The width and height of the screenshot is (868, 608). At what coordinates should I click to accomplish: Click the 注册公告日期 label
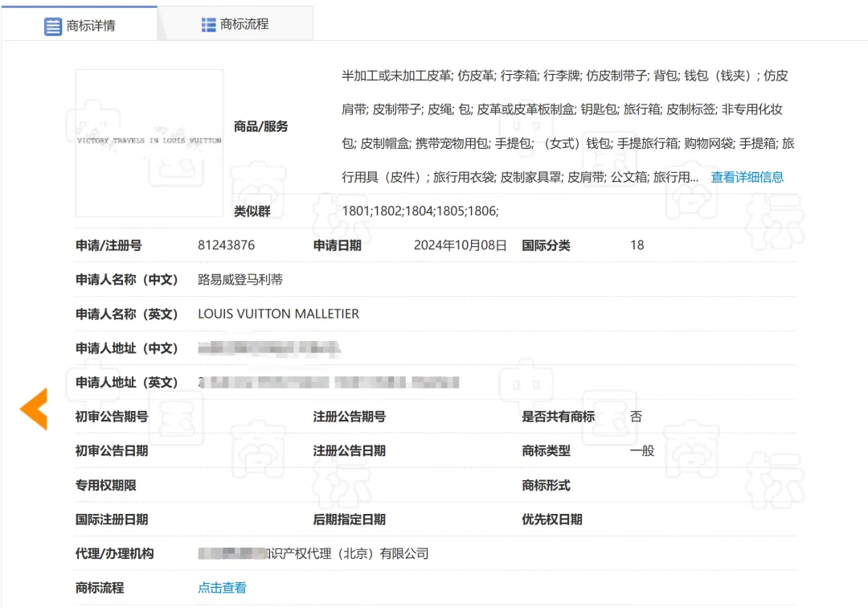tap(350, 450)
